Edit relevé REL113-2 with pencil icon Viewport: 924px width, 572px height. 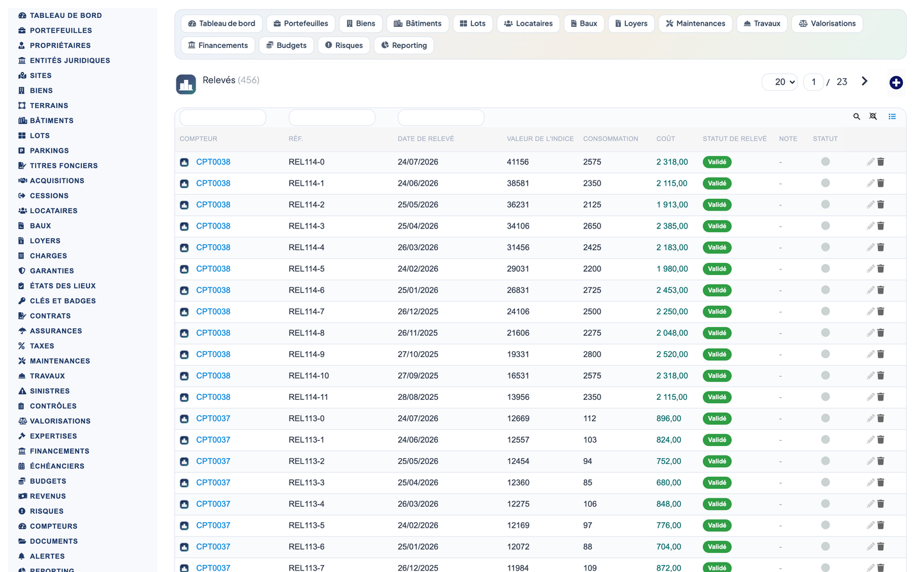pyautogui.click(x=870, y=461)
